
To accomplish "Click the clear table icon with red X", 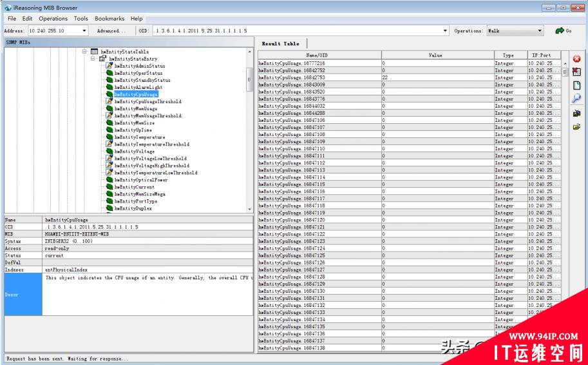I will coord(576,72).
